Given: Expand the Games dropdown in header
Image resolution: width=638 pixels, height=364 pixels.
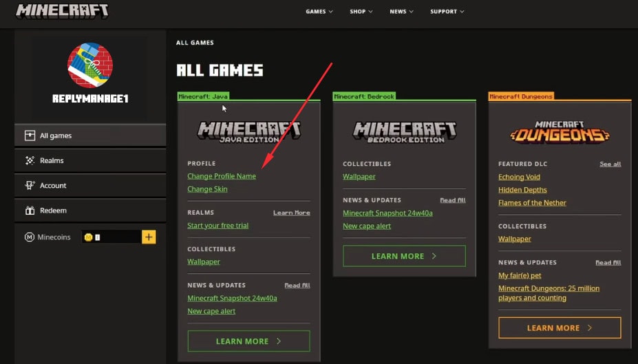Looking at the screenshot, I should point(319,12).
